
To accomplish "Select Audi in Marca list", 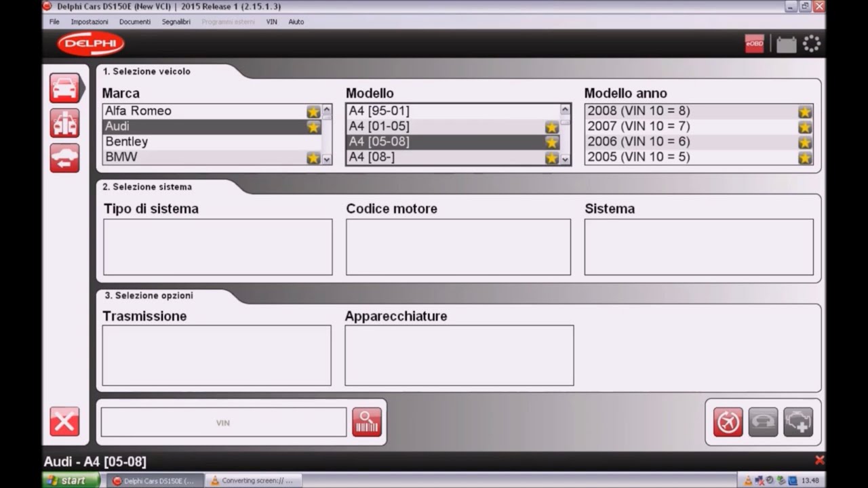I will (212, 127).
